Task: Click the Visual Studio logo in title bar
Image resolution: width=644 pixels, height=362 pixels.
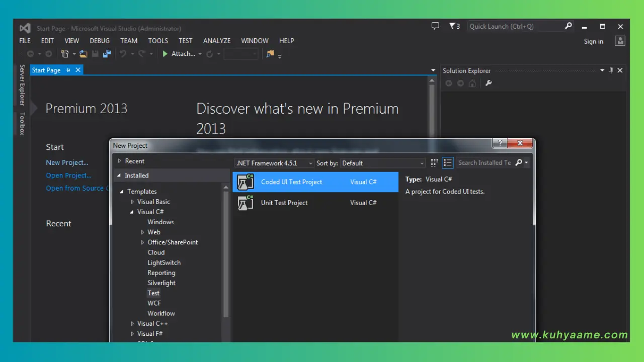Action: [25, 28]
